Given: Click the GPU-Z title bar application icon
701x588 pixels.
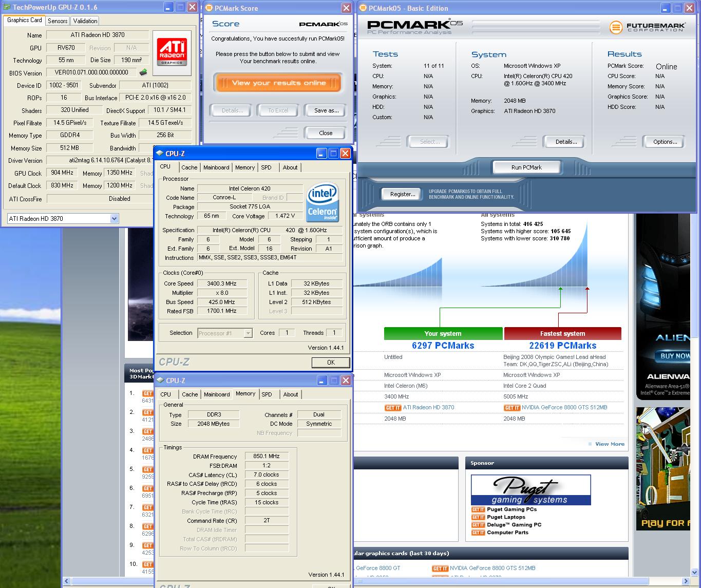Looking at the screenshot, I should [x=7, y=7].
